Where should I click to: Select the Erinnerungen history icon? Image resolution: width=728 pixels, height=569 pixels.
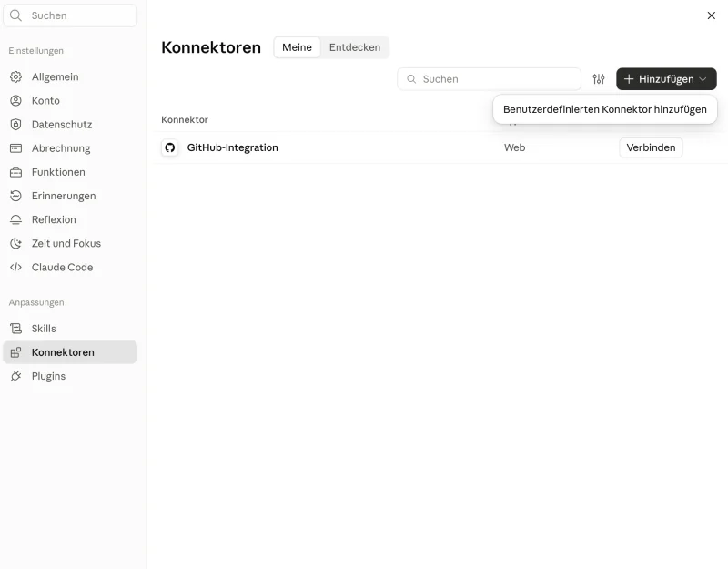pos(15,196)
